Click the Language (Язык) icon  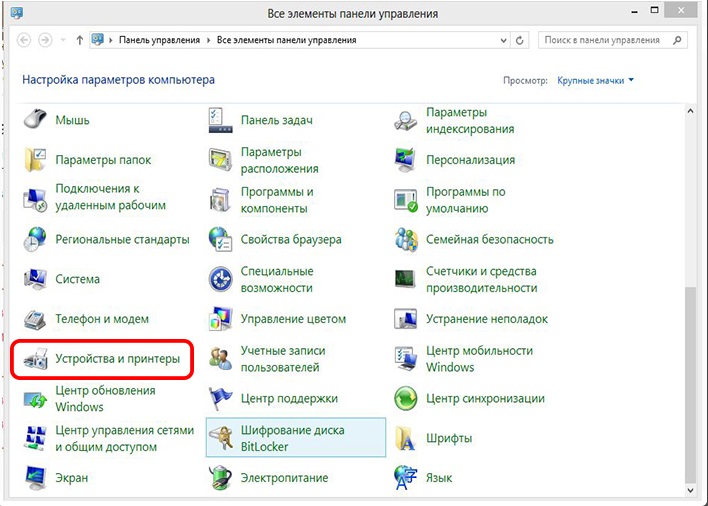(x=406, y=478)
